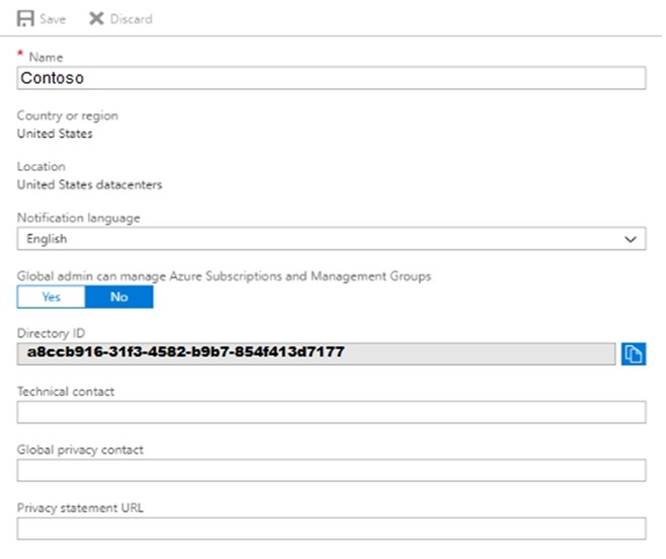The width and height of the screenshot is (666, 559).
Task: Click the Save button label
Action: pyautogui.click(x=53, y=19)
